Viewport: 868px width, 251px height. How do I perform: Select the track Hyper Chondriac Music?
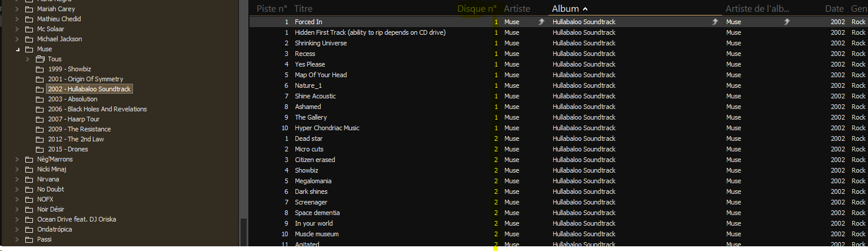pos(327,128)
